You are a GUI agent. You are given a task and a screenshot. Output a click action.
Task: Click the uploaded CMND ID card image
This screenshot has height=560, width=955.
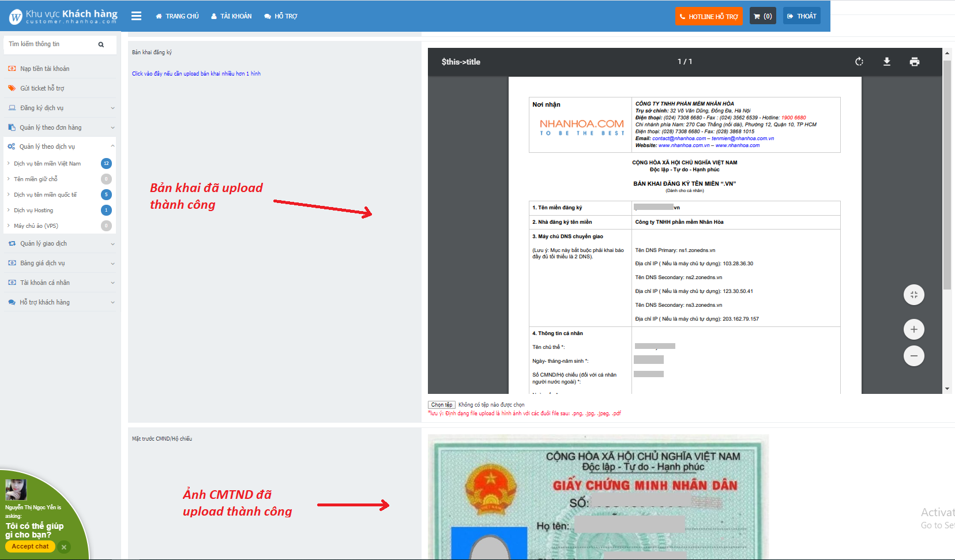tap(599, 497)
